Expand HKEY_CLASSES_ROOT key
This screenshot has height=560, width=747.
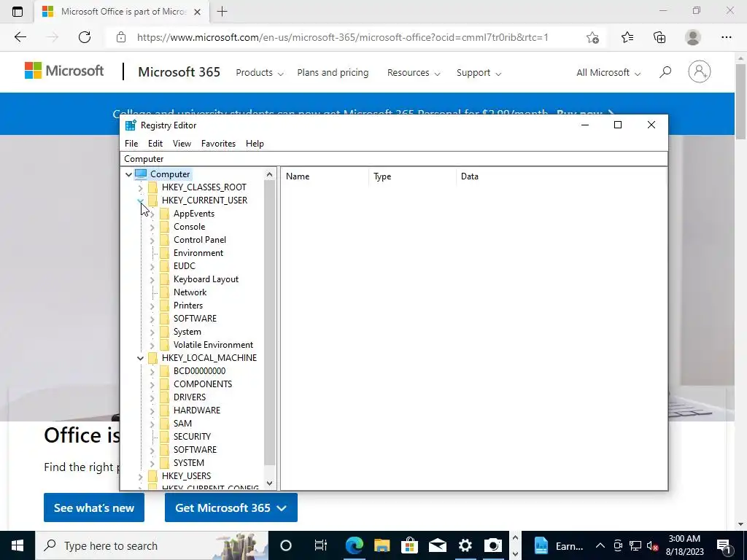pyautogui.click(x=140, y=187)
